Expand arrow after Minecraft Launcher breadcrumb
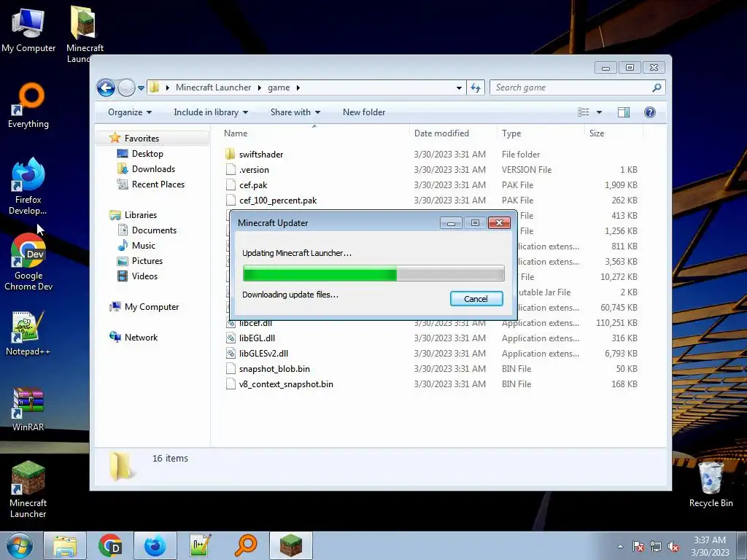The image size is (747, 560). (259, 87)
